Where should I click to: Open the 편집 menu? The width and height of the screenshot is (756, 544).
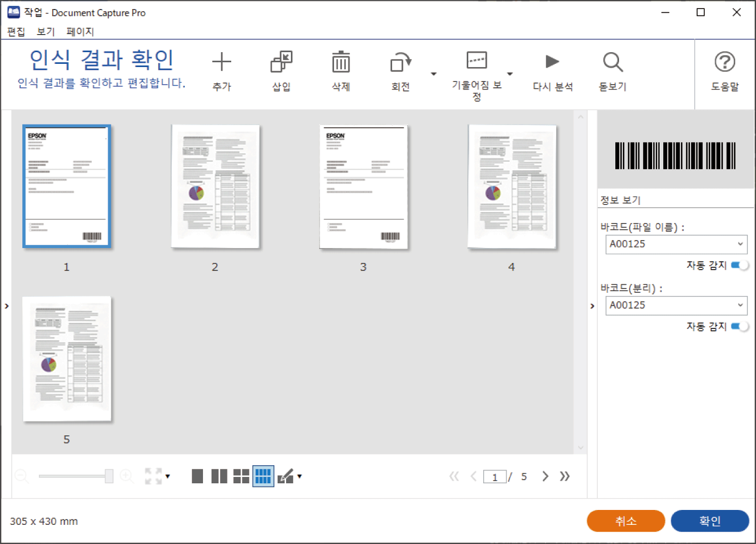pyautogui.click(x=16, y=31)
